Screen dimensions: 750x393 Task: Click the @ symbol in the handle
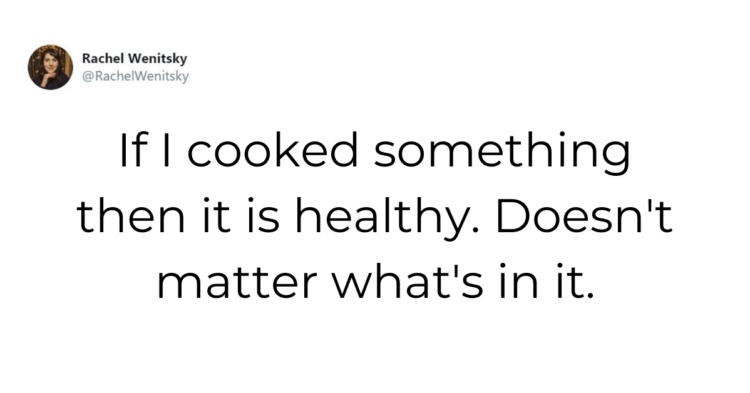click(87, 76)
